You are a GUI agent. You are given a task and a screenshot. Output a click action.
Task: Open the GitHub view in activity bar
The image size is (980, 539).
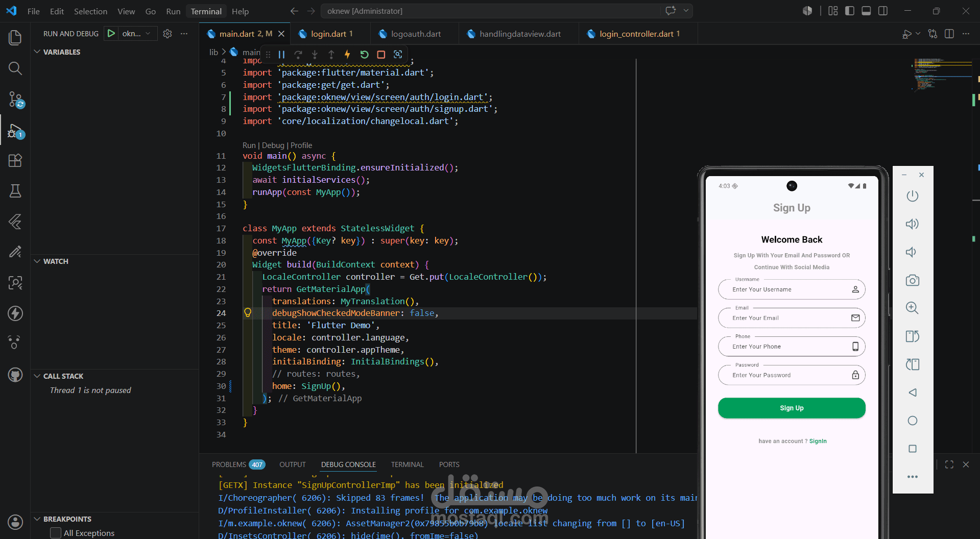pyautogui.click(x=15, y=375)
